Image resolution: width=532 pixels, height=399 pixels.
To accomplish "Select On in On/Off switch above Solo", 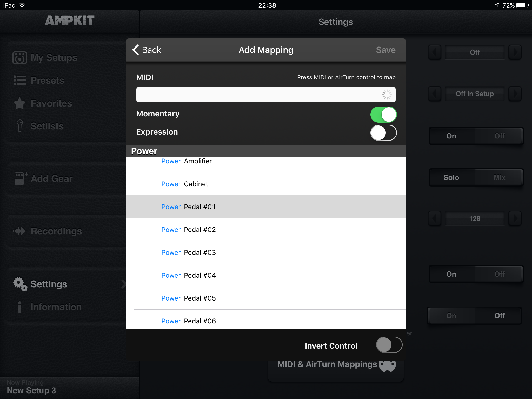I will [x=451, y=136].
